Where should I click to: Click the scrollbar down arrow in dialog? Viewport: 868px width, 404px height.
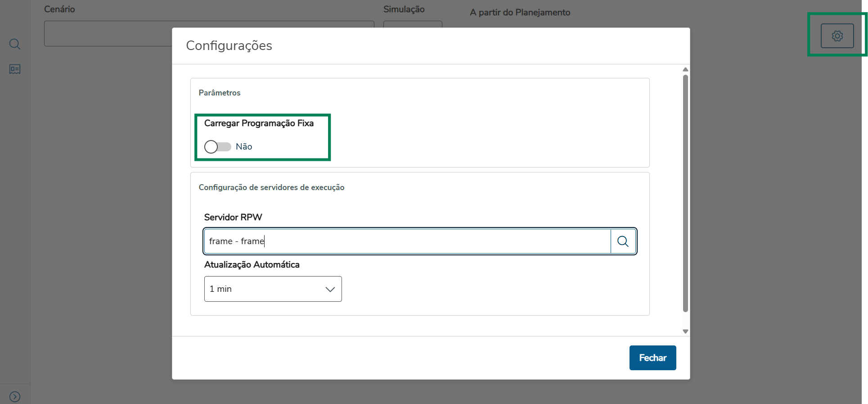pos(685,331)
